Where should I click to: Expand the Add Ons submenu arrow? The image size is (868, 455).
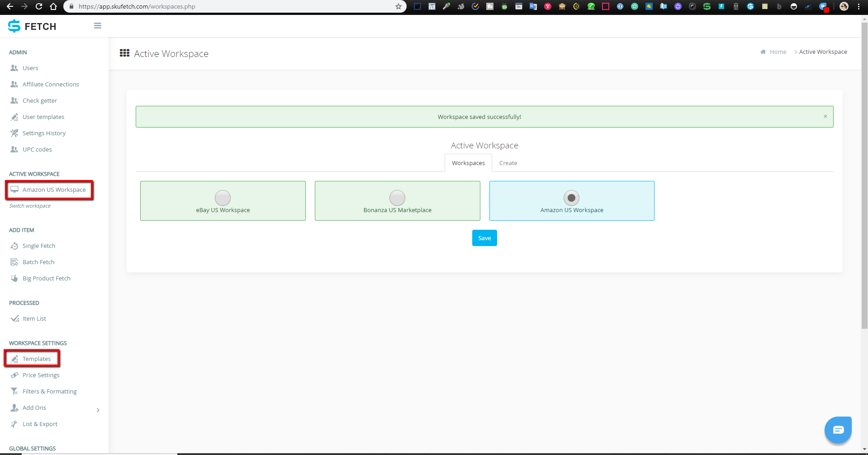tap(98, 410)
